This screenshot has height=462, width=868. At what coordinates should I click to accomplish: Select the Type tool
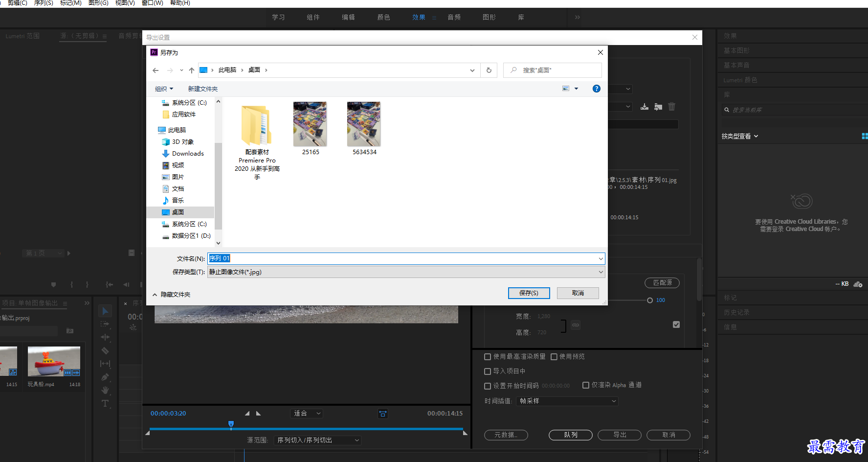(105, 403)
